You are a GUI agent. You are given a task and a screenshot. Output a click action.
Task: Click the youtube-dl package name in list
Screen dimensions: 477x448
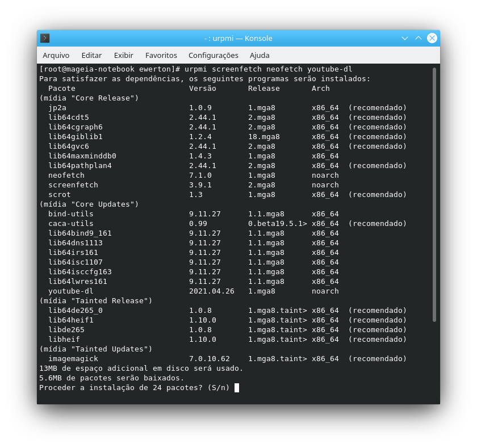click(x=70, y=291)
